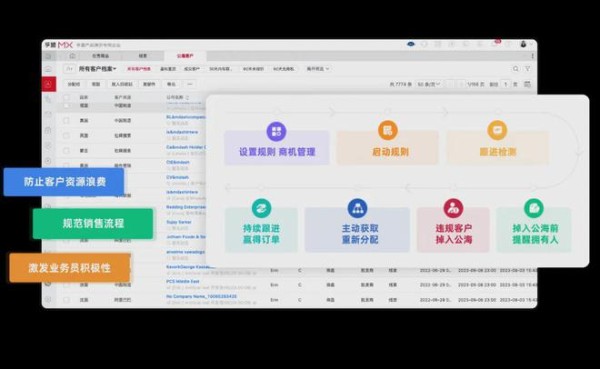Click the red 违规客户 掉入公海 person icon

coord(453,208)
